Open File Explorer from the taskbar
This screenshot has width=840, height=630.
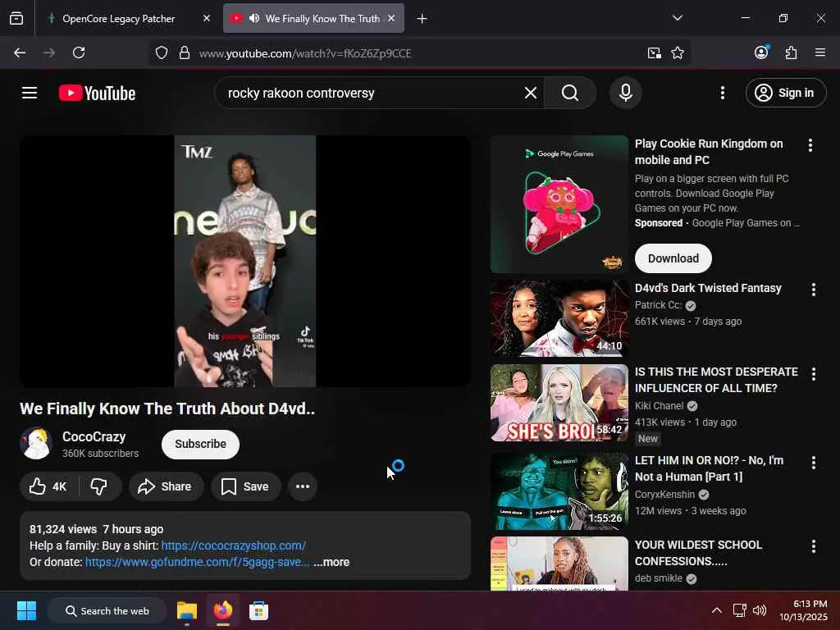point(187,610)
